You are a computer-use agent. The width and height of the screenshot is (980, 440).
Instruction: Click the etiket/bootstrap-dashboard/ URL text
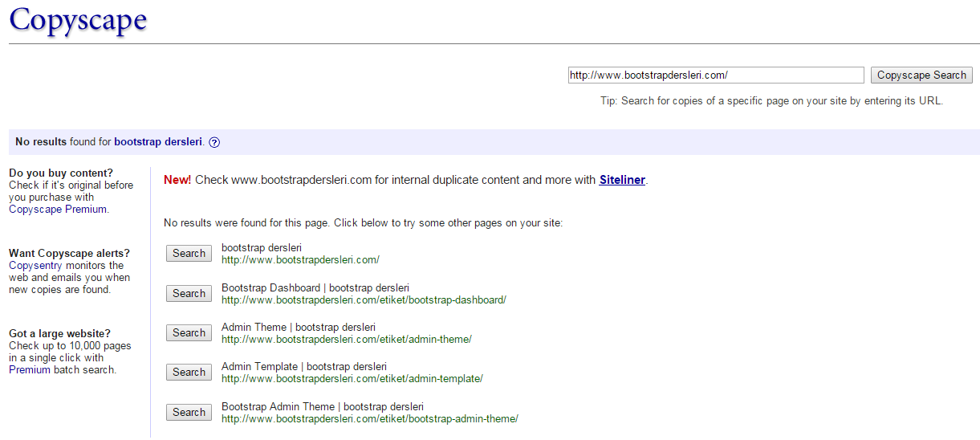tap(364, 299)
